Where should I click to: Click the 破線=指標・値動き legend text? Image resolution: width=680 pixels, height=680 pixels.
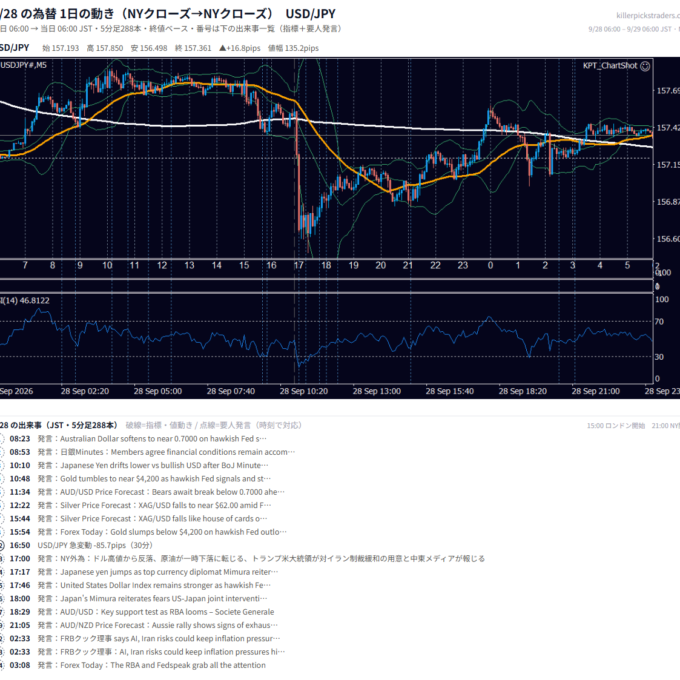click(x=158, y=425)
